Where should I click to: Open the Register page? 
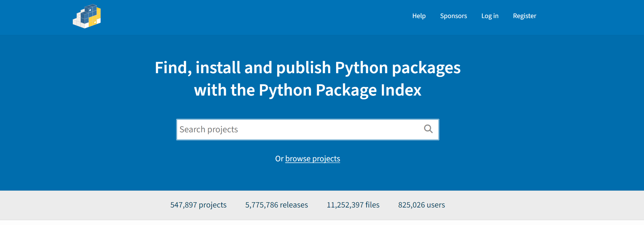tap(524, 16)
